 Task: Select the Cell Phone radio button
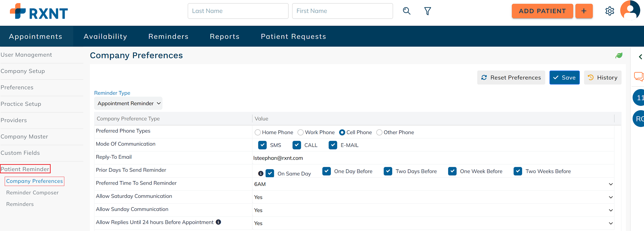point(342,133)
